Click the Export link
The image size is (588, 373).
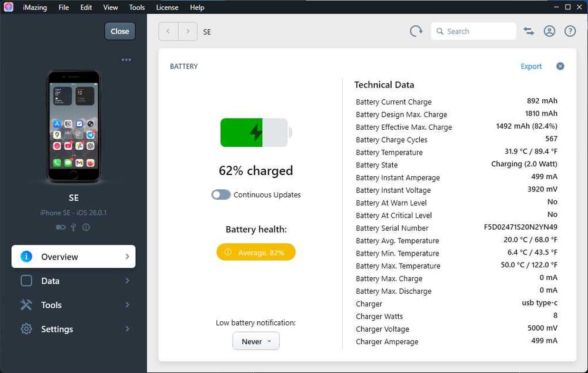(x=531, y=66)
